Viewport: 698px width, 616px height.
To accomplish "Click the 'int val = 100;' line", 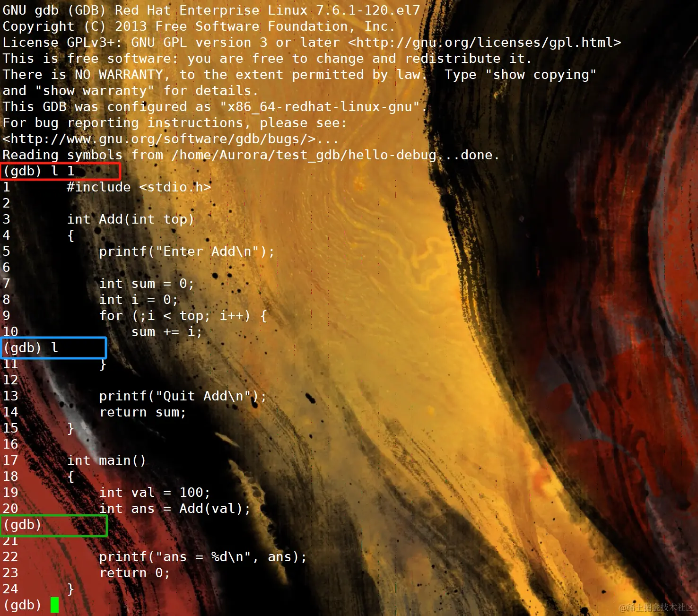I will (x=155, y=493).
